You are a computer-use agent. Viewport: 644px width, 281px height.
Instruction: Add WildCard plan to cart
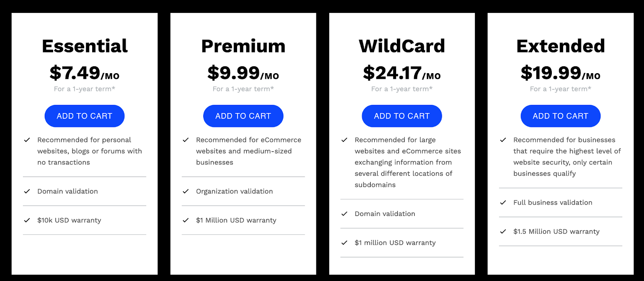402,116
